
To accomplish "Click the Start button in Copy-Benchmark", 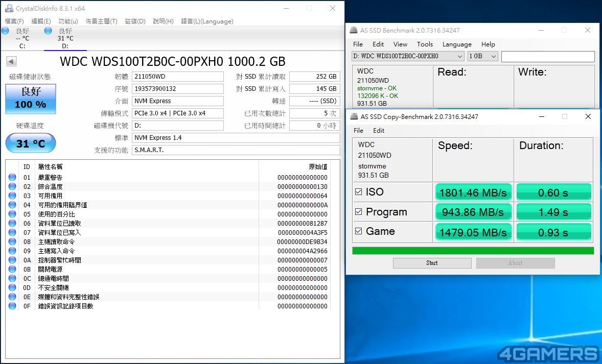I will 432,263.
